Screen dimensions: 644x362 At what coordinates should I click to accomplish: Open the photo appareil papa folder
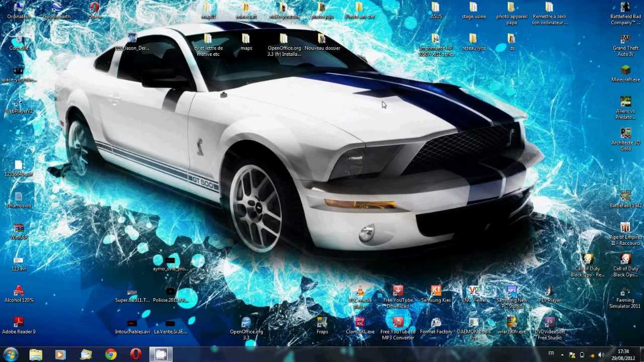coord(512,14)
